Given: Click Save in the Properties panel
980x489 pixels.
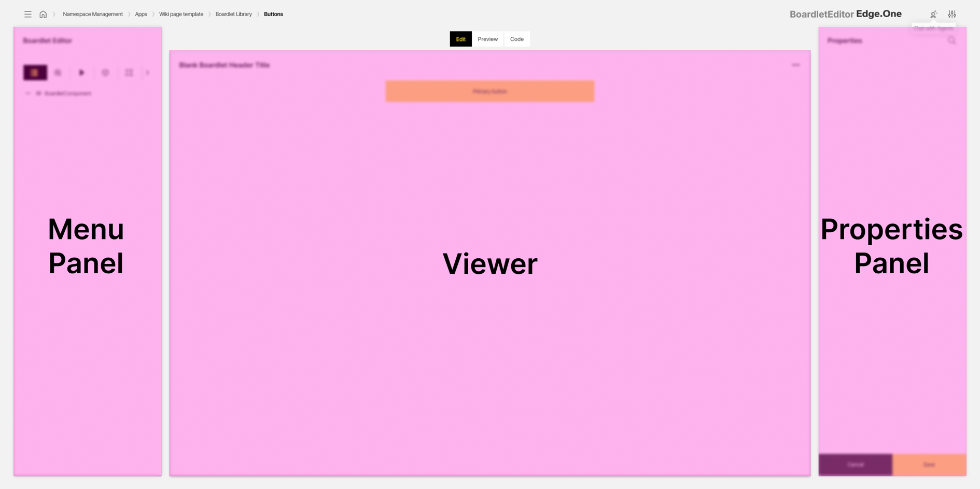Looking at the screenshot, I should 929,465.
